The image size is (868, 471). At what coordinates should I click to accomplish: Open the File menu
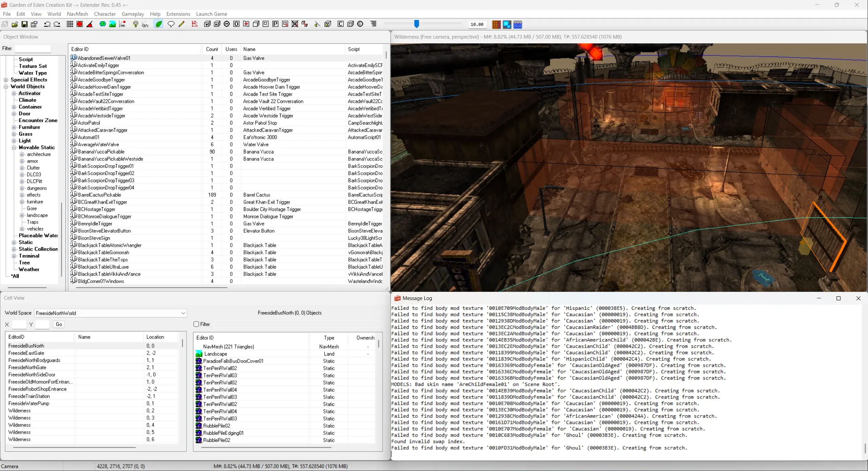[x=7, y=14]
